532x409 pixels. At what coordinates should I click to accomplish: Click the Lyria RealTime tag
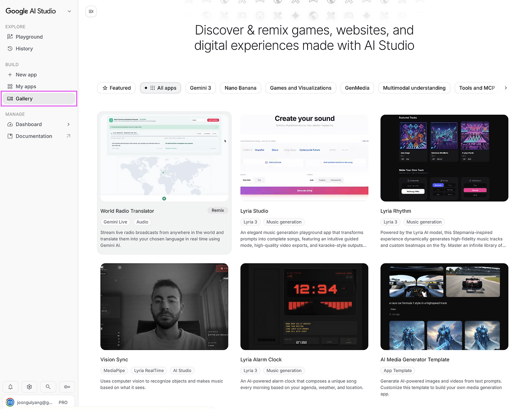click(149, 371)
